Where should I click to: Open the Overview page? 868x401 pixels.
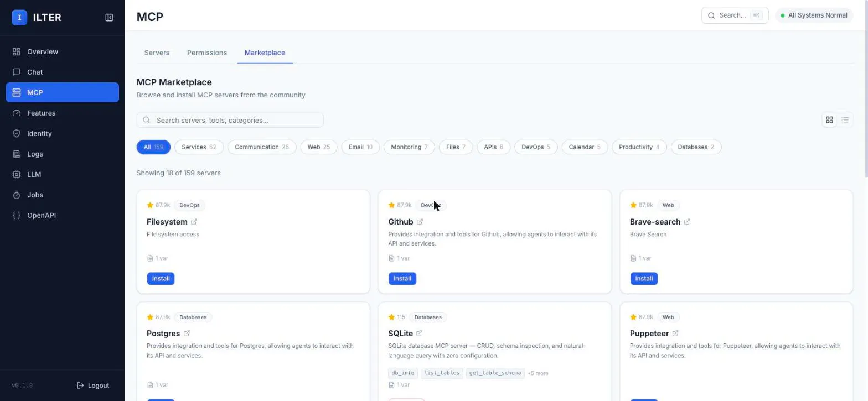coord(63,51)
